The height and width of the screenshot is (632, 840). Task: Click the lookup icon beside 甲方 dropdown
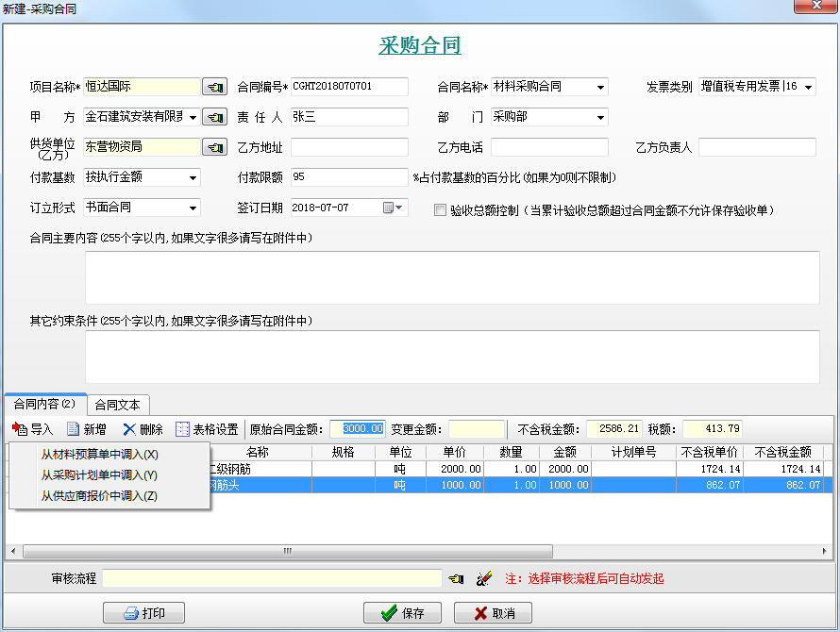pos(215,117)
